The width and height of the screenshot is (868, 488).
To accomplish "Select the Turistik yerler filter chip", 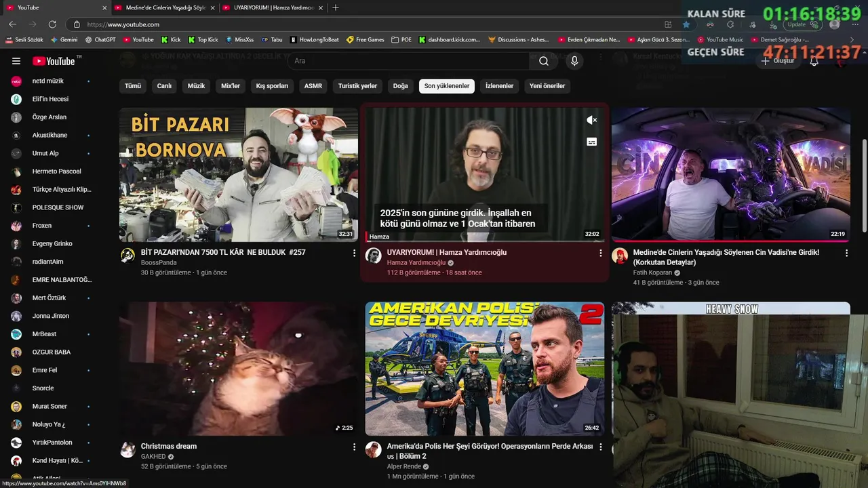I will tap(357, 86).
